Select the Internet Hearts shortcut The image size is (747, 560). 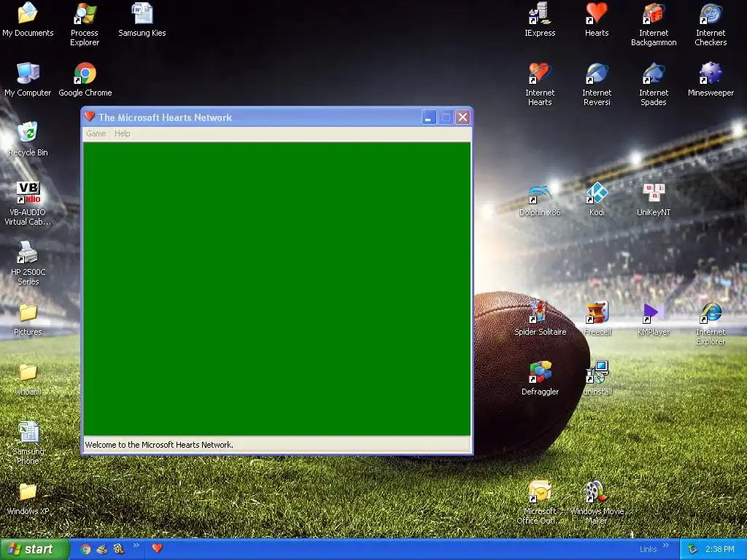tap(540, 85)
